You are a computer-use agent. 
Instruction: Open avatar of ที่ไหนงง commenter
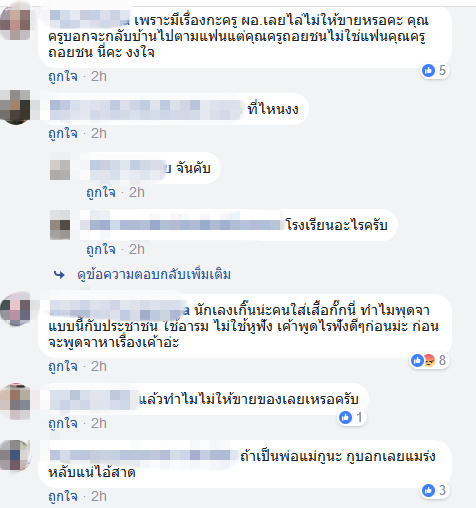(15, 107)
